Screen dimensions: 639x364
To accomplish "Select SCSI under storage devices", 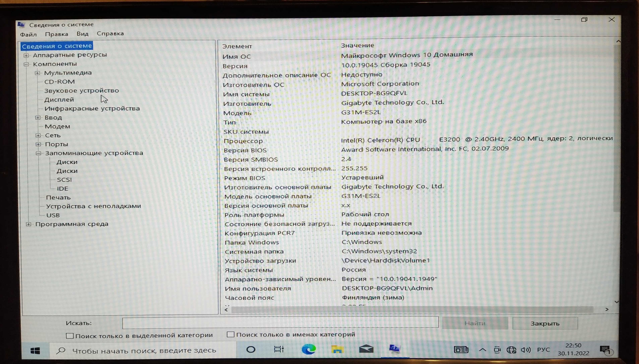I will click(x=64, y=180).
